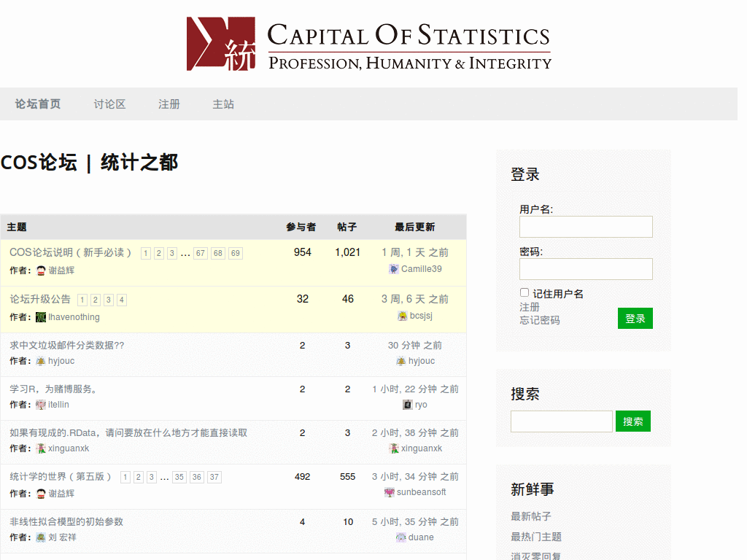Image resolution: width=747 pixels, height=560 pixels.
Task: Click the 最后更新 column header
Action: pos(415,227)
